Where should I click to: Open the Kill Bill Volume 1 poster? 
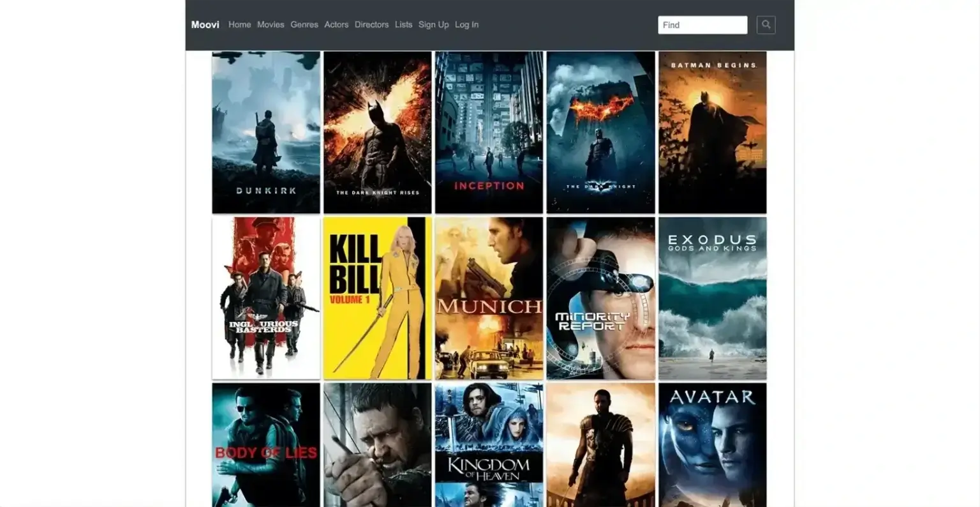[x=378, y=298]
